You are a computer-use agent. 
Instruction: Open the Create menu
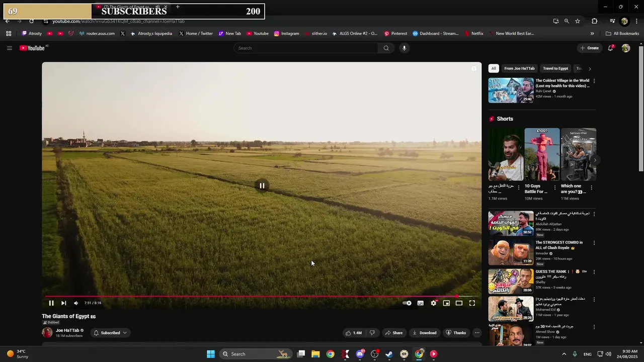point(589,48)
